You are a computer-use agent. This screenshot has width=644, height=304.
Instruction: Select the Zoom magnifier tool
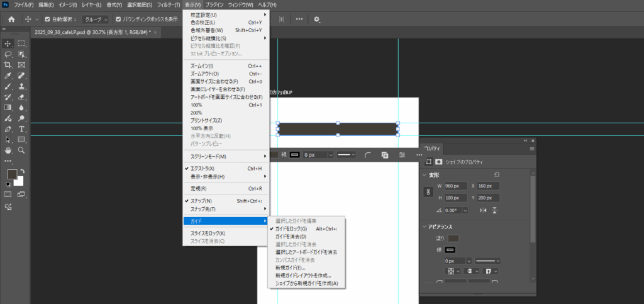[x=21, y=150]
